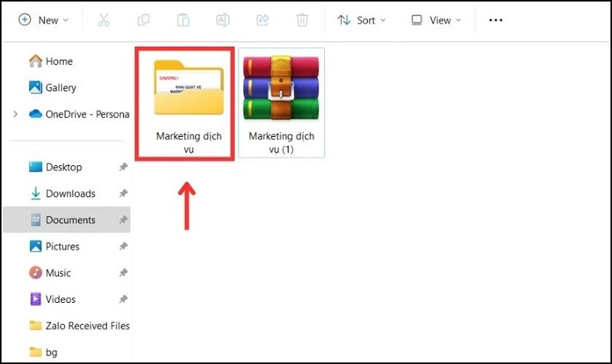Click the Copy icon in toolbar
This screenshot has height=364, width=612.
pos(143,21)
